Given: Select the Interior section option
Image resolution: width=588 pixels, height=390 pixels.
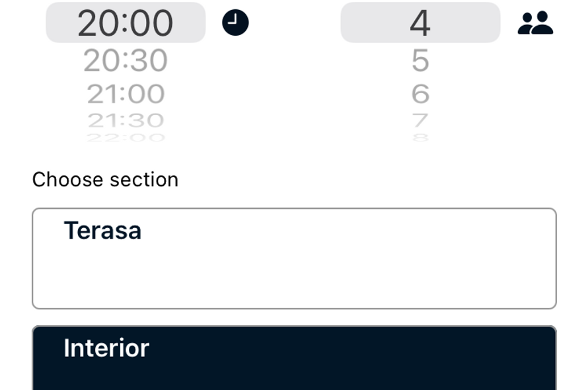Looking at the screenshot, I should pos(294,358).
